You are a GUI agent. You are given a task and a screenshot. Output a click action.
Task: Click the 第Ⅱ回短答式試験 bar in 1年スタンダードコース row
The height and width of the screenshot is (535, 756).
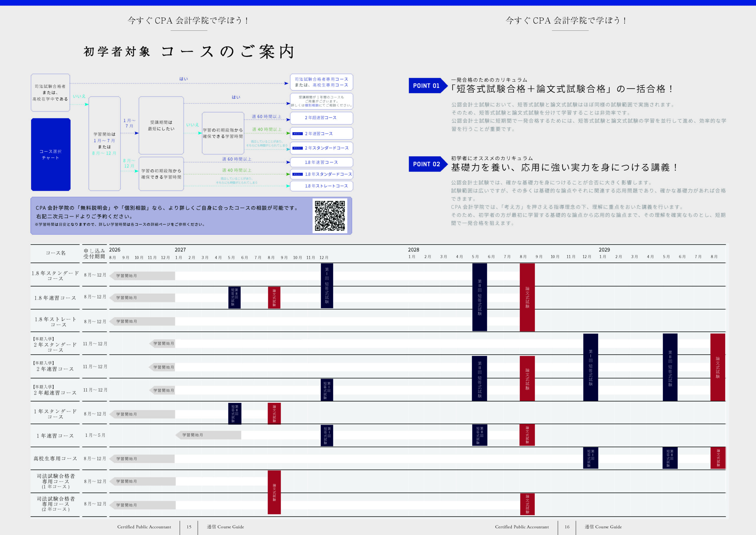coord(235,413)
